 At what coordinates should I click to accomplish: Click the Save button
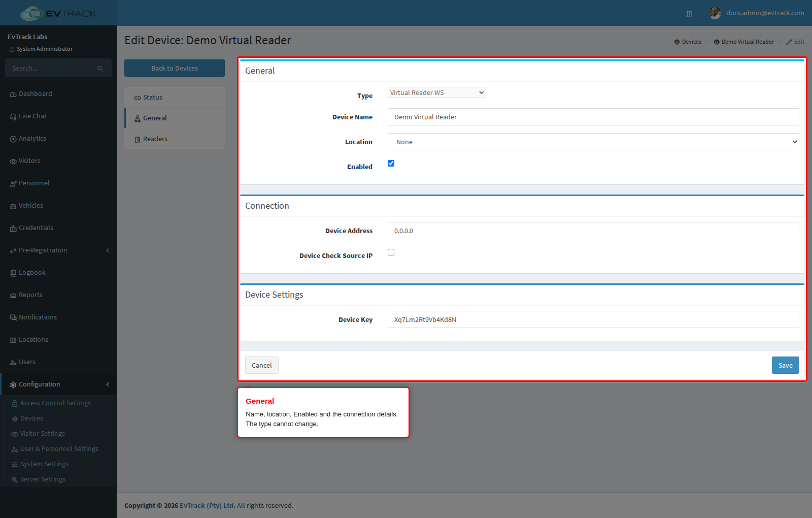[786, 365]
